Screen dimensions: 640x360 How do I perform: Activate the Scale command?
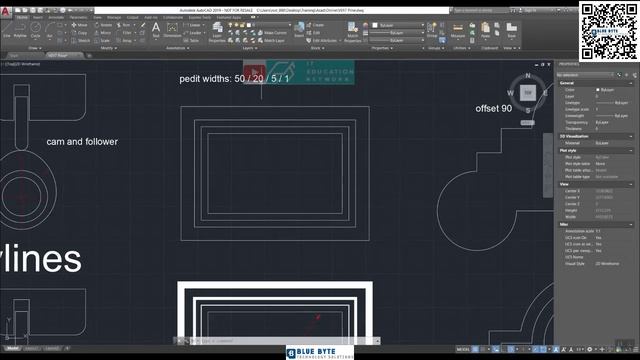coord(102,40)
